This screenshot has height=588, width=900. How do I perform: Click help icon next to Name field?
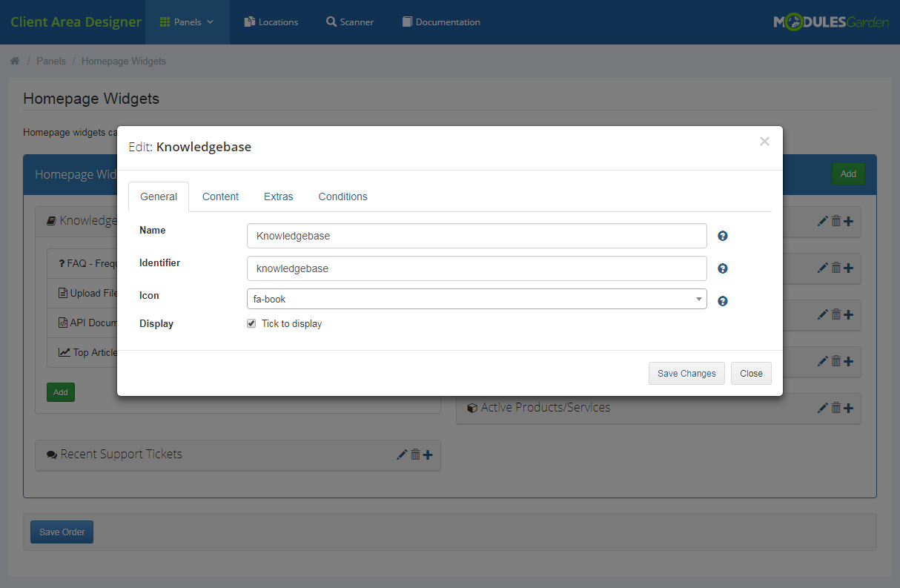[x=723, y=236]
